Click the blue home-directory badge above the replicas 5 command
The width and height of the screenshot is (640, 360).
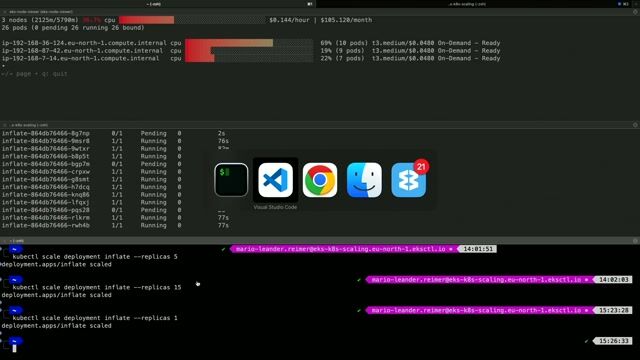pos(15,249)
